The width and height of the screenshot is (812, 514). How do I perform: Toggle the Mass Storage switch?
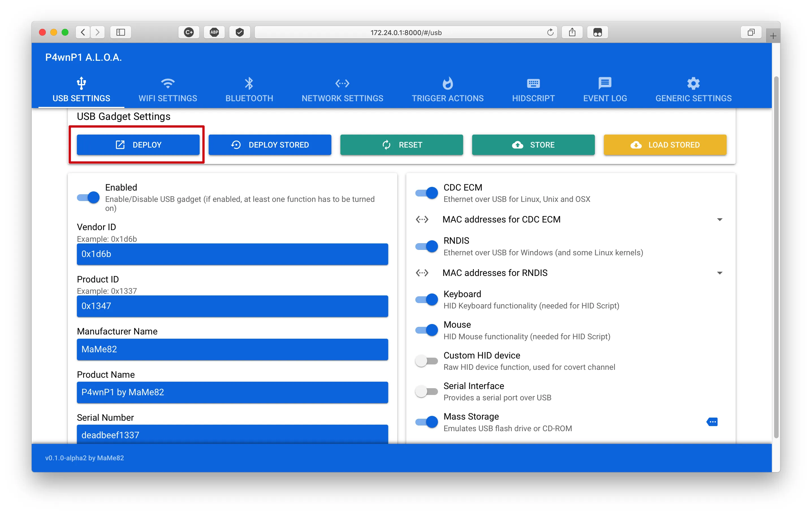point(427,422)
